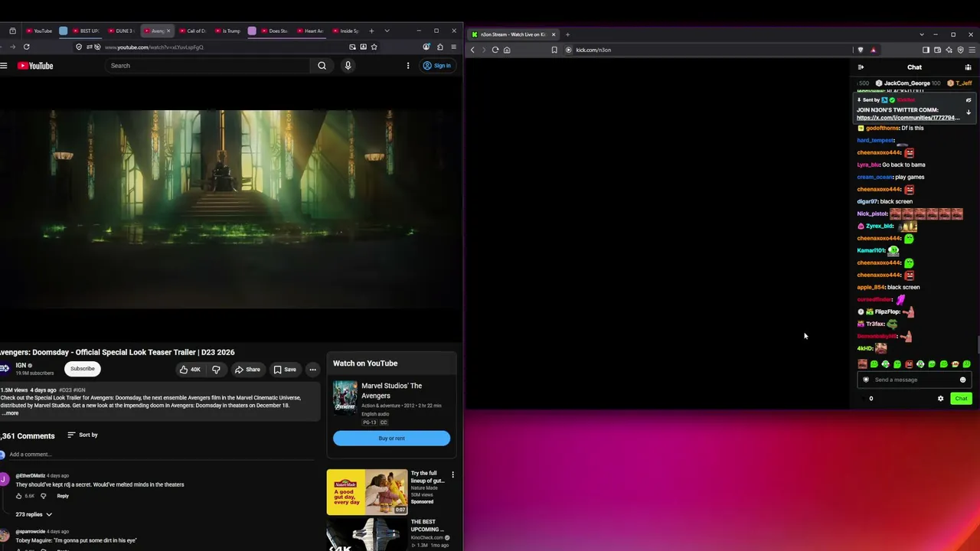Open chat settings gear
The width and height of the screenshot is (980, 551).
click(941, 399)
